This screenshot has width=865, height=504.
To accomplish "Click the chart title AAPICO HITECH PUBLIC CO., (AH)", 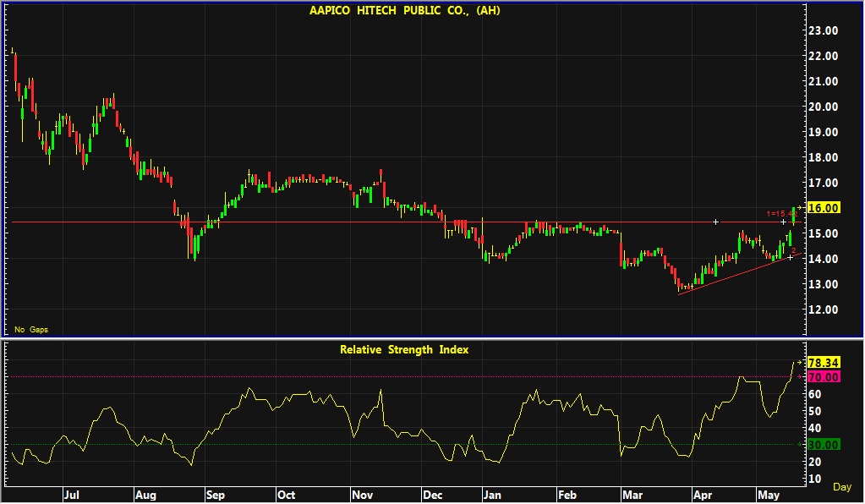I will [404, 10].
